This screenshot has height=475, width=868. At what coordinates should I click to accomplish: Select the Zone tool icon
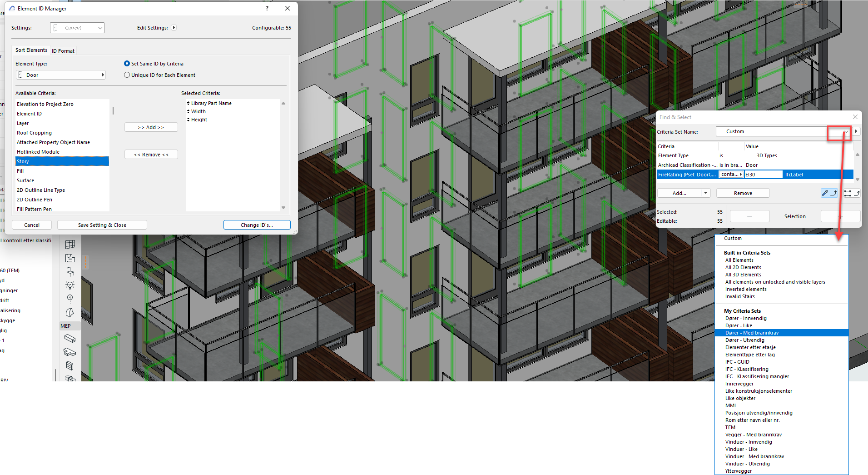point(70,258)
